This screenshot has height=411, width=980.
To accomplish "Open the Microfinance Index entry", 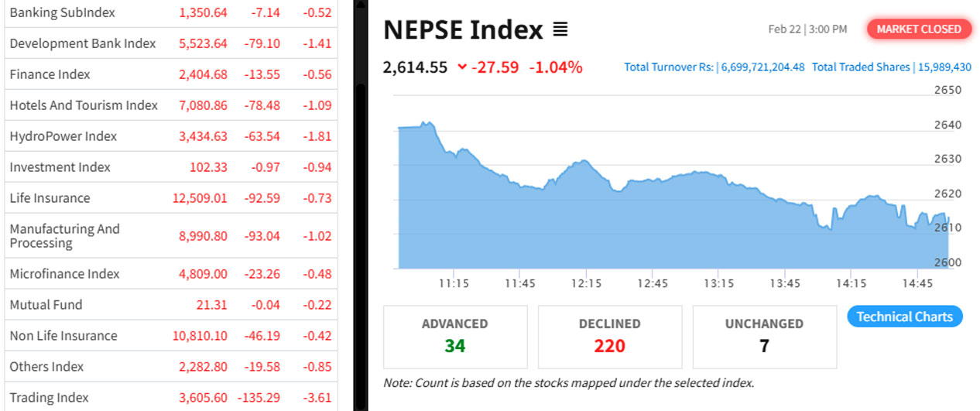I will [x=64, y=274].
